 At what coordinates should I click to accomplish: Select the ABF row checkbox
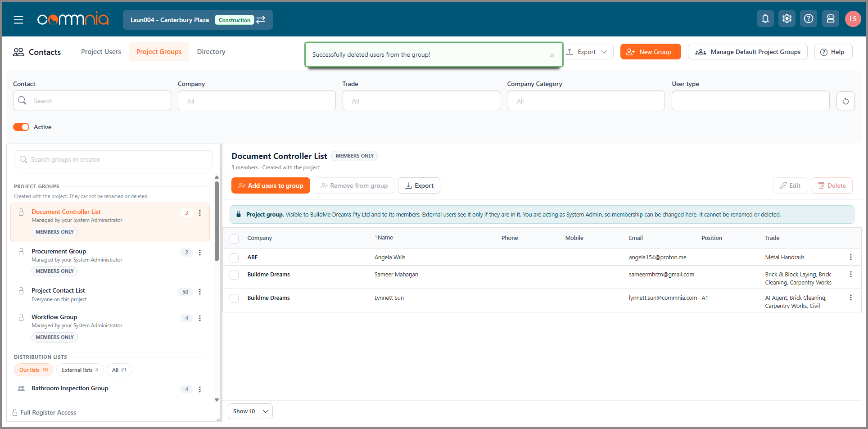[x=234, y=258]
